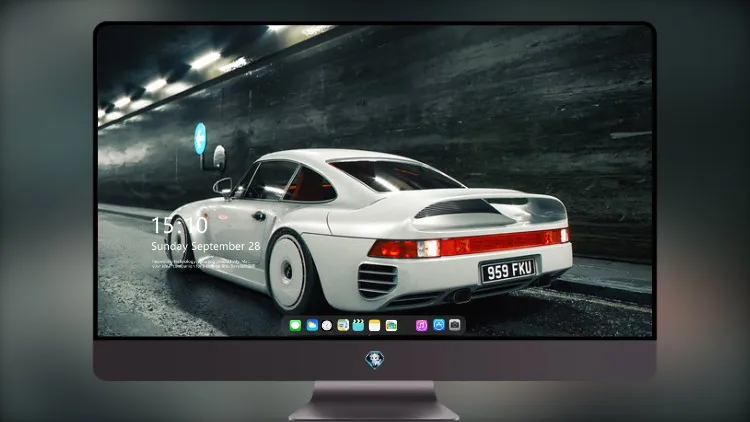Launch the purple Music app in dock

tap(421, 326)
